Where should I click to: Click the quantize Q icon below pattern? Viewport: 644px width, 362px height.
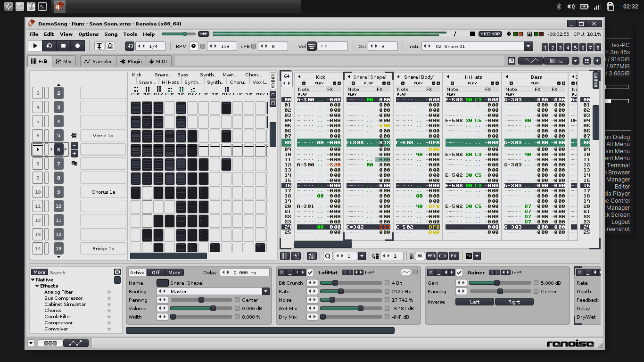(328, 256)
